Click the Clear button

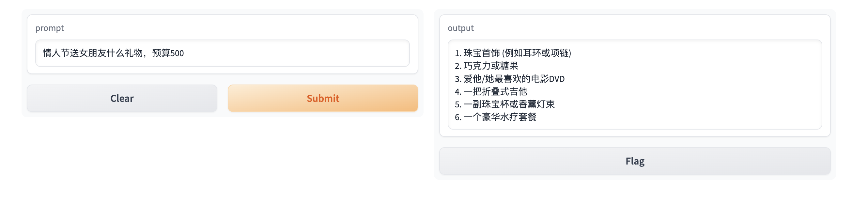point(122,98)
